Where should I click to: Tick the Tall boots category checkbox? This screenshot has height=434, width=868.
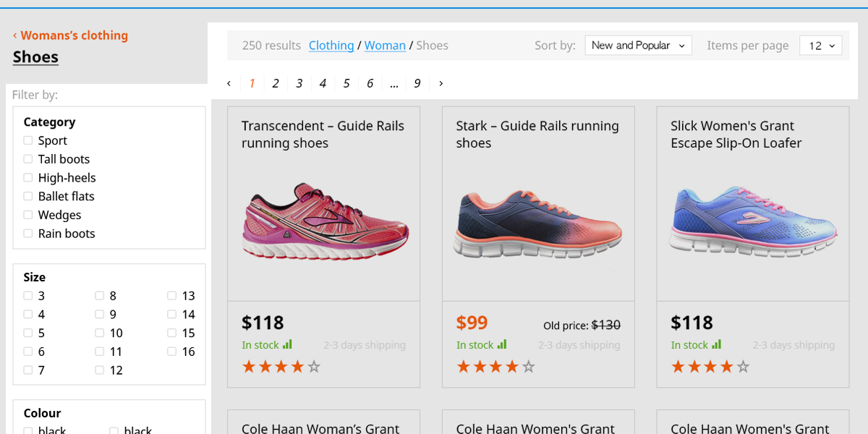(x=28, y=159)
